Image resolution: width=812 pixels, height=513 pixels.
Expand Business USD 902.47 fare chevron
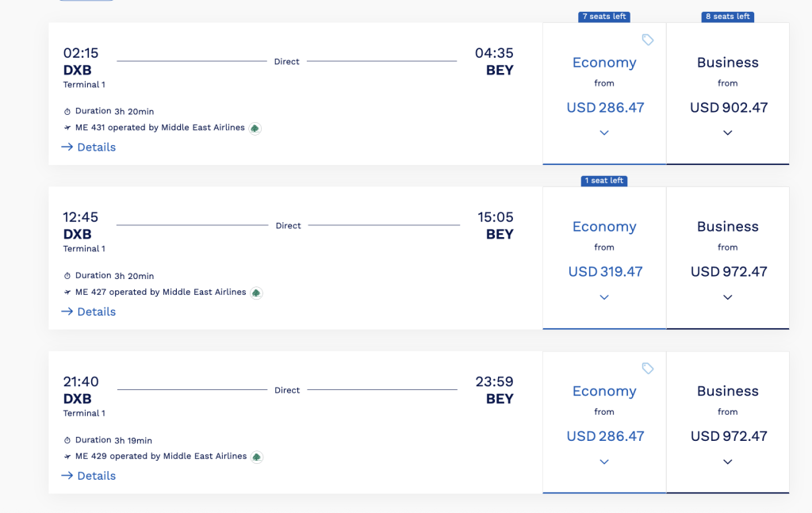click(728, 133)
